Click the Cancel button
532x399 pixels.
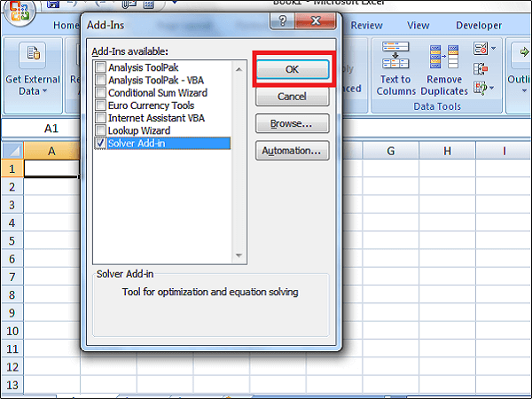click(x=292, y=96)
